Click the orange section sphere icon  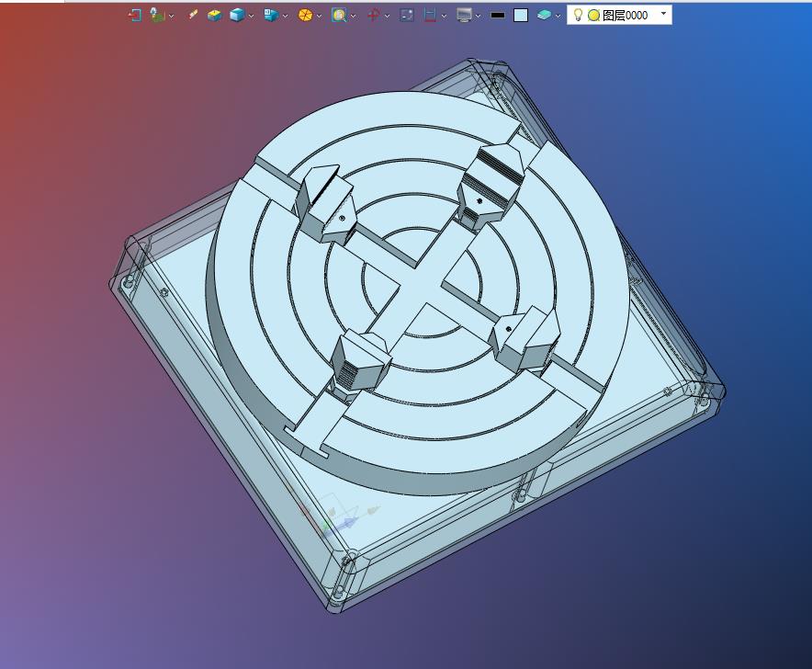[305, 15]
